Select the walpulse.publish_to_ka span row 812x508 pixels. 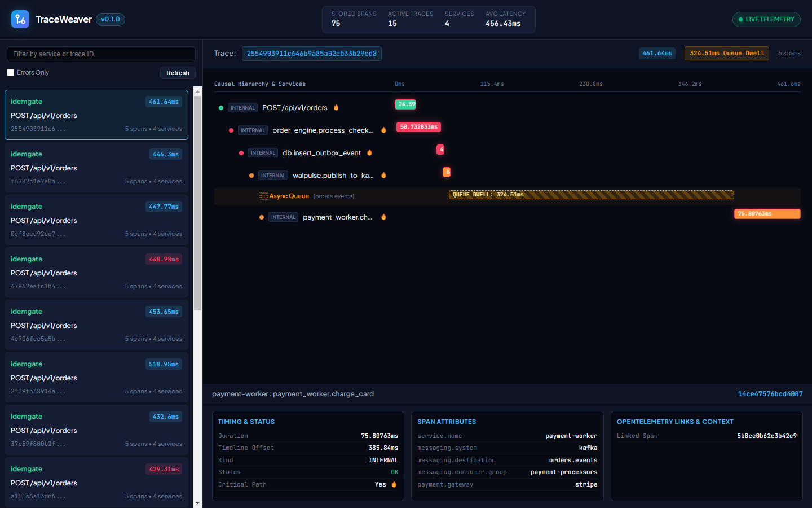(x=507, y=175)
